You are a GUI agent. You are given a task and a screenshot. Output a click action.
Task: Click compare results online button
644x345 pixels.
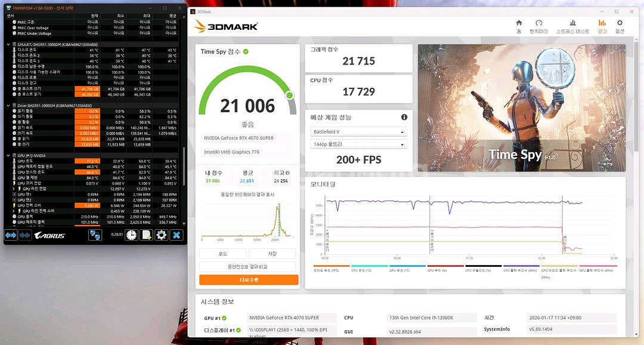248,267
